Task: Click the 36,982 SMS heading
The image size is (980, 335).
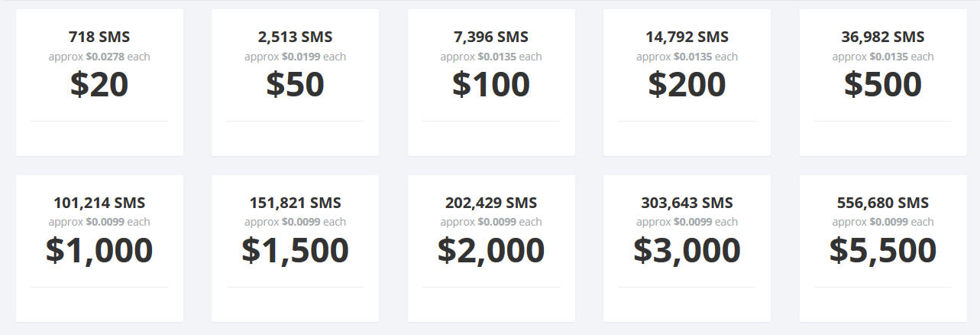Action: click(883, 37)
